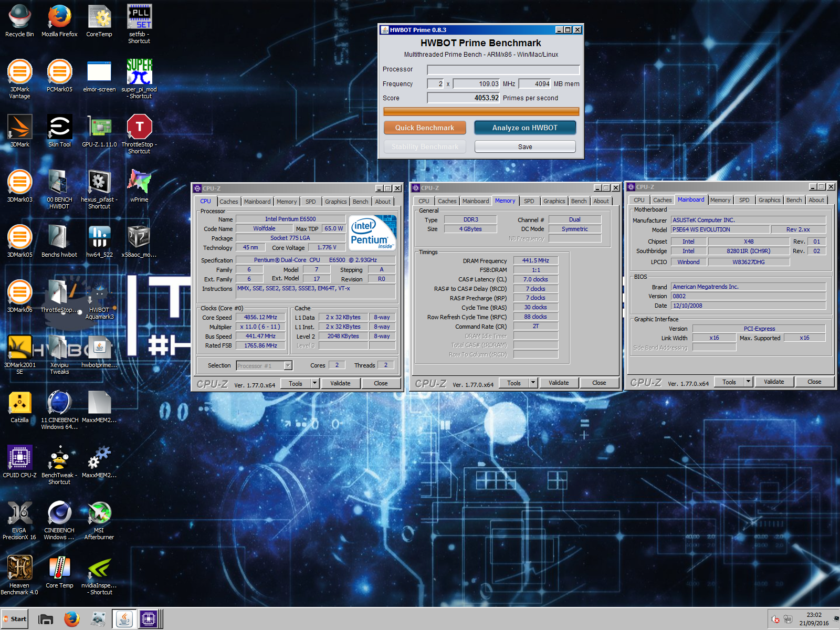Open the BenchTweak Shortcut icon
The image size is (840, 630).
coord(59,465)
